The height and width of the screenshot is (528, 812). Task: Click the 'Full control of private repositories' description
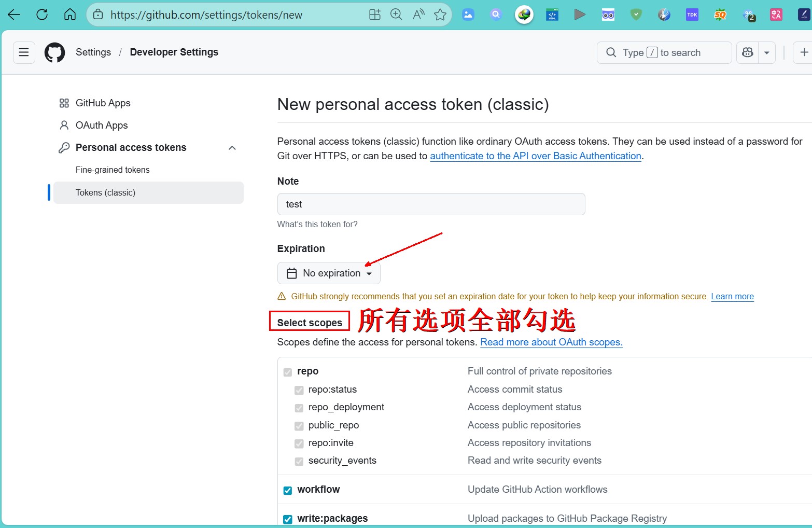(x=540, y=371)
